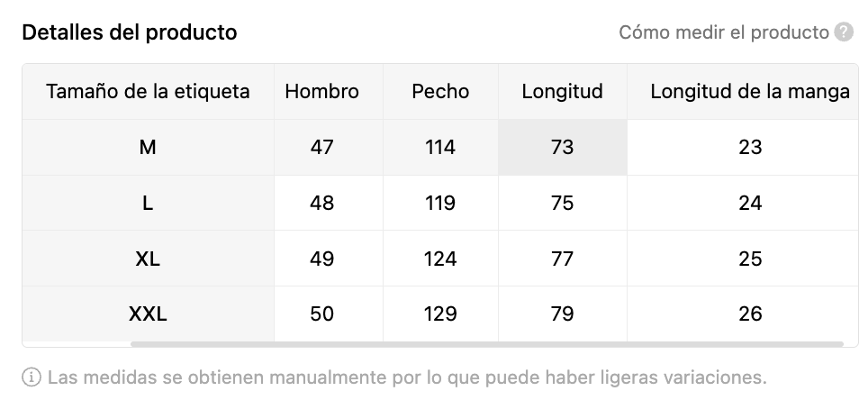Click the info icon beside measurement note
This screenshot has height=400, width=868.
[x=32, y=377]
